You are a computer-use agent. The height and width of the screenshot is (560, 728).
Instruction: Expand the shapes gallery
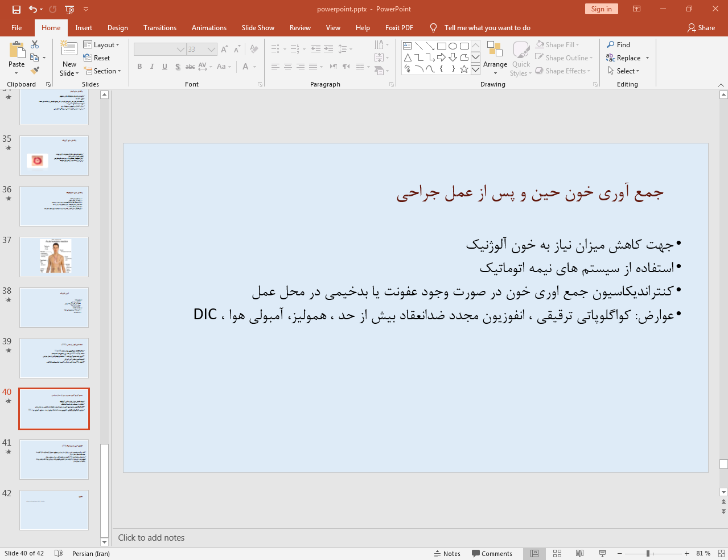pos(475,69)
